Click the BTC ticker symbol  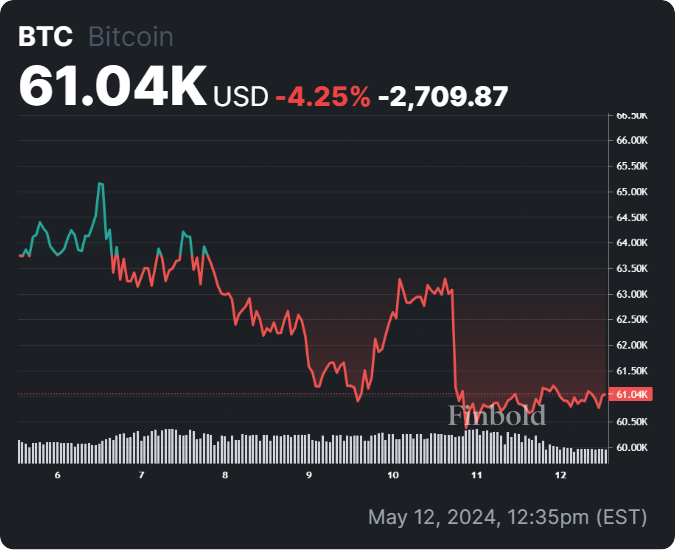coord(45,37)
